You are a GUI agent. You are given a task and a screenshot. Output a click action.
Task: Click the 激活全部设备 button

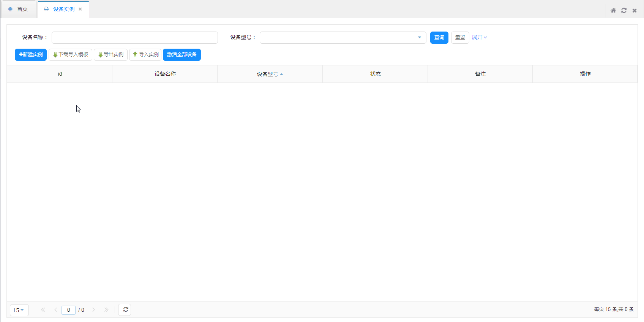click(182, 55)
